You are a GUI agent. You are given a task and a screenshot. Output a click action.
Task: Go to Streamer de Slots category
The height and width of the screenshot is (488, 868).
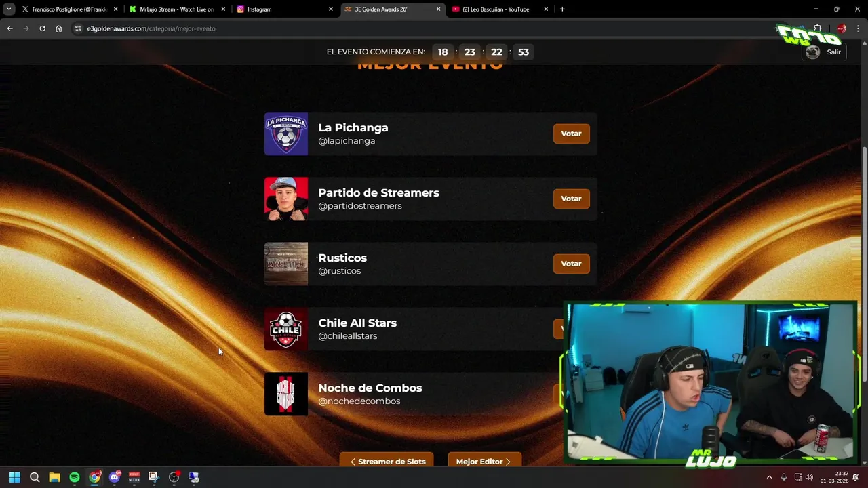[387, 461]
